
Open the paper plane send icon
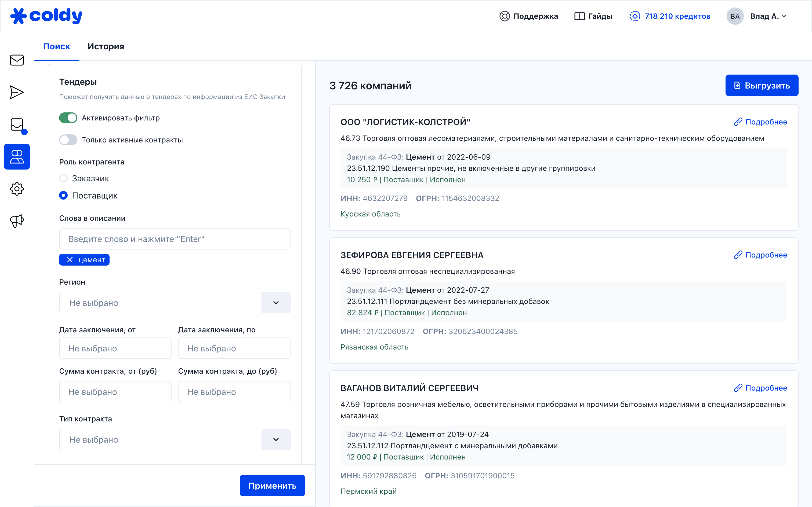coord(17,92)
